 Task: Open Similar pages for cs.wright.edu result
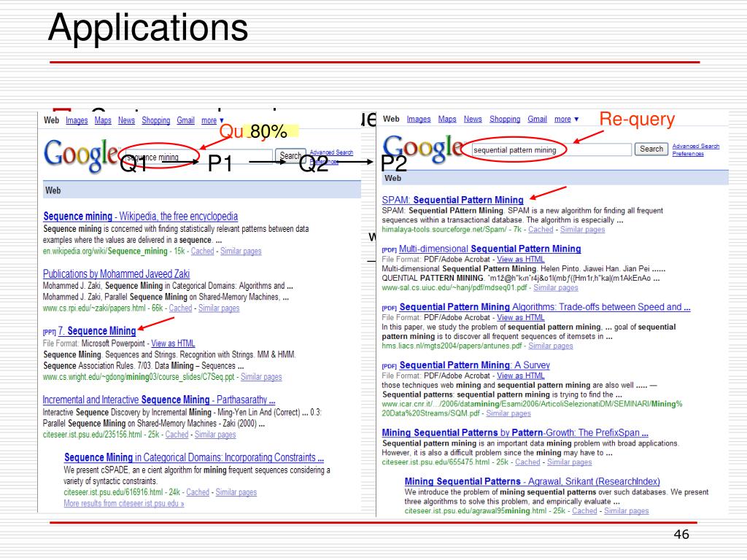click(261, 377)
